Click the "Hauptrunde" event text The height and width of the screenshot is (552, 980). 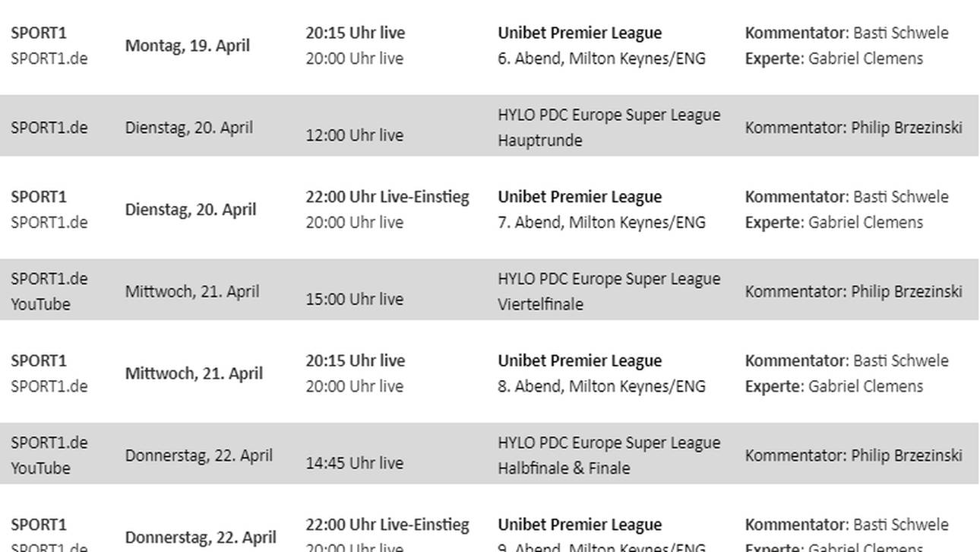coord(539,141)
